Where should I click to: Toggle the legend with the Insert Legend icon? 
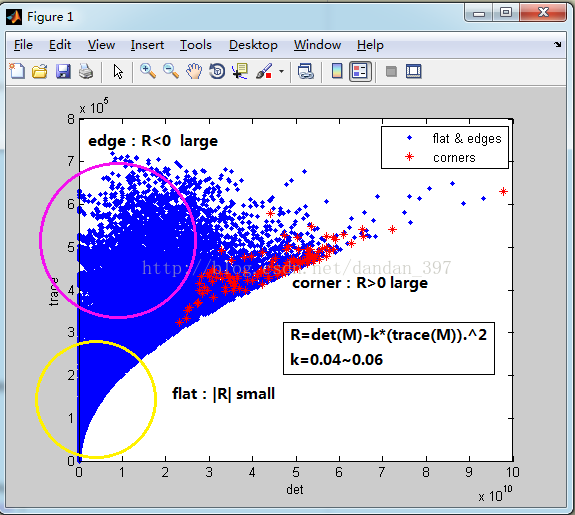(360, 71)
